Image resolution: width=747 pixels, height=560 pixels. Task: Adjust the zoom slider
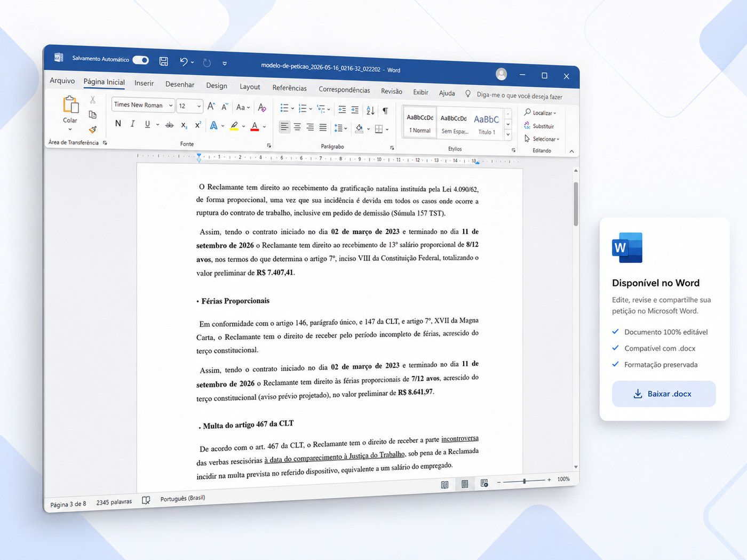[525, 481]
